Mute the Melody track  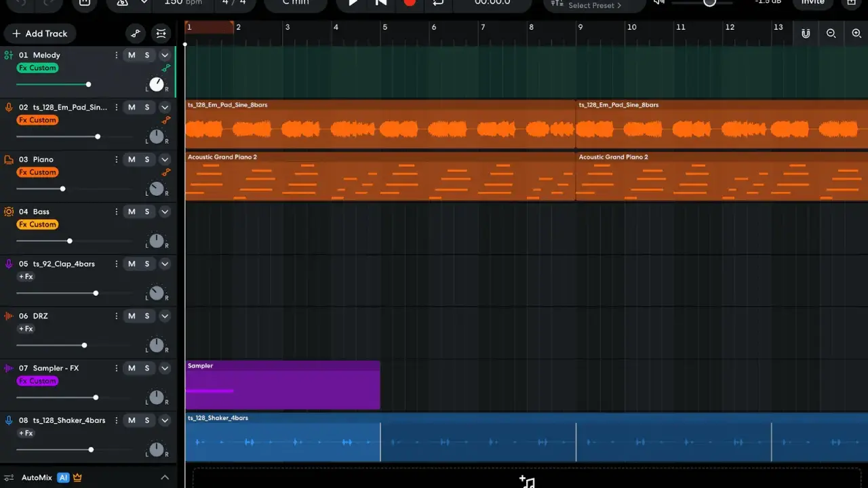pyautogui.click(x=132, y=55)
